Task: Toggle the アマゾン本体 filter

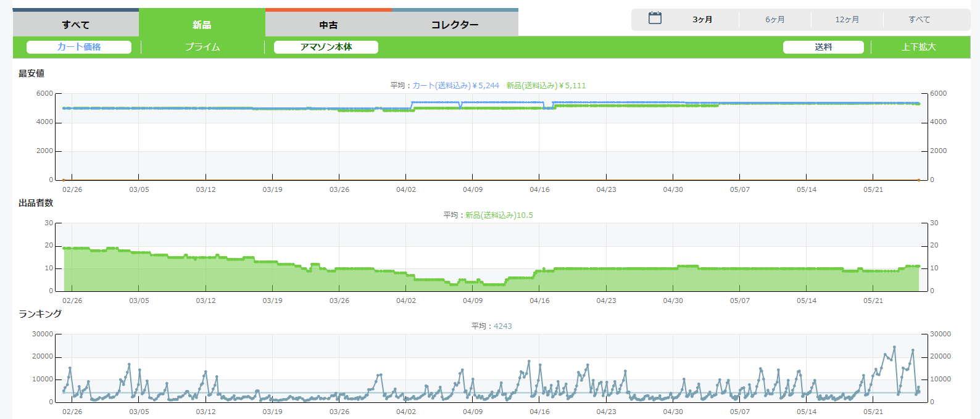Action: tap(326, 47)
